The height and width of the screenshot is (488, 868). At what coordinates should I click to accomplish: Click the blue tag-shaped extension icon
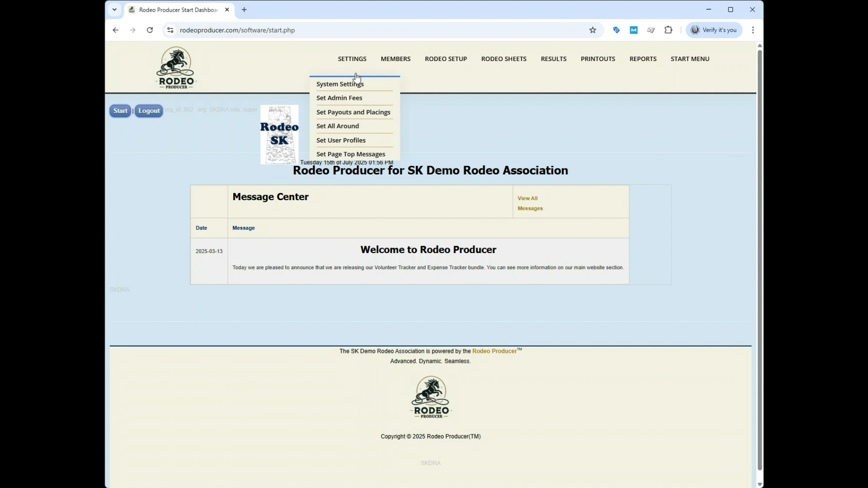(616, 30)
